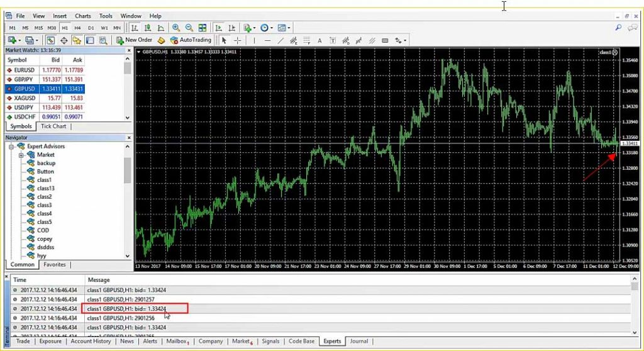This screenshot has width=644, height=351.
Task: Switch to M15 timeframe
Action: [38, 28]
